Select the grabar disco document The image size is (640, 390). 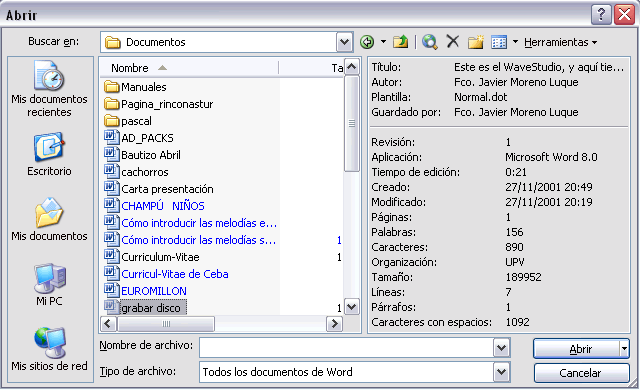(x=145, y=308)
